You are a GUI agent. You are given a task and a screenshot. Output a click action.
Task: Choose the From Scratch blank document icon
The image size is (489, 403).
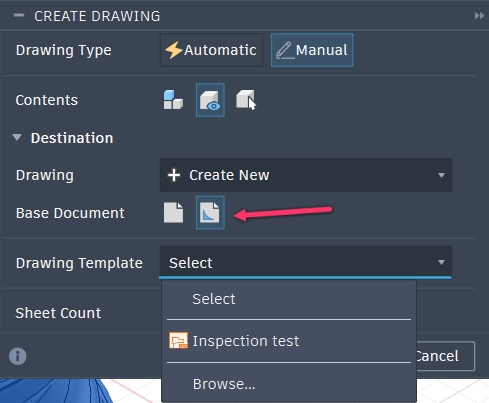(x=173, y=212)
